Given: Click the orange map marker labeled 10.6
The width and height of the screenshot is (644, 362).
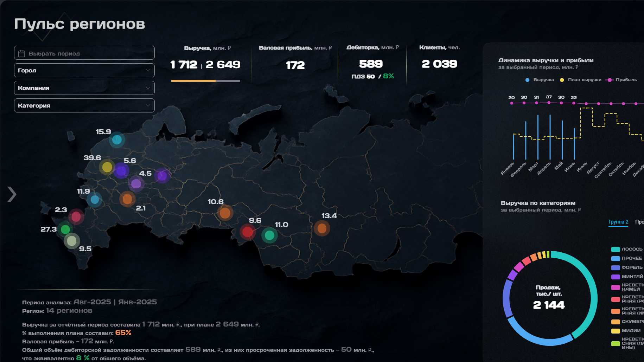Looking at the screenshot, I should 225,213.
